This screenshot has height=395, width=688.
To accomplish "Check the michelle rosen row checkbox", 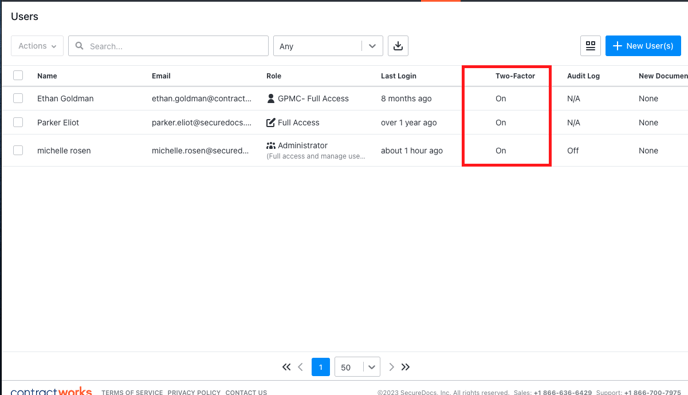I will [x=18, y=150].
